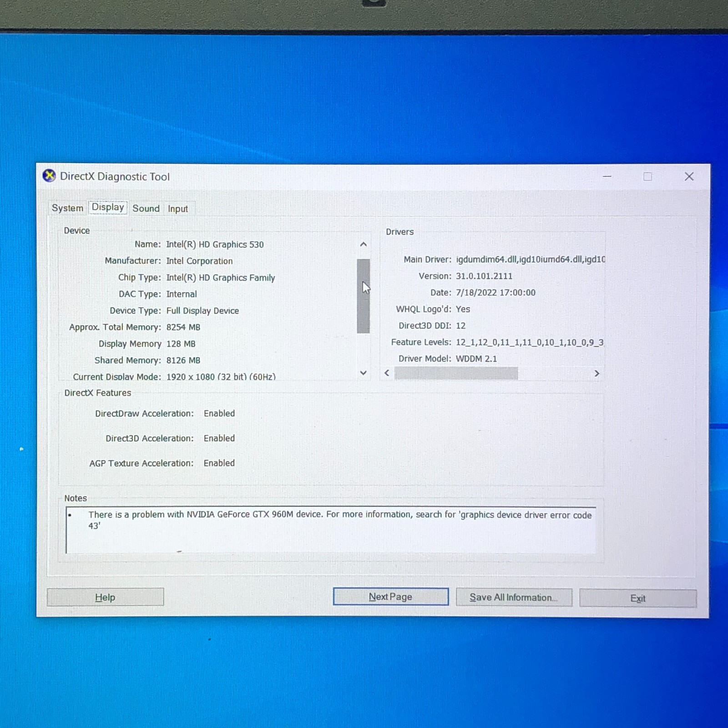728x728 pixels.
Task: Click the 'Current Display Mode:' label
Action: point(117,377)
